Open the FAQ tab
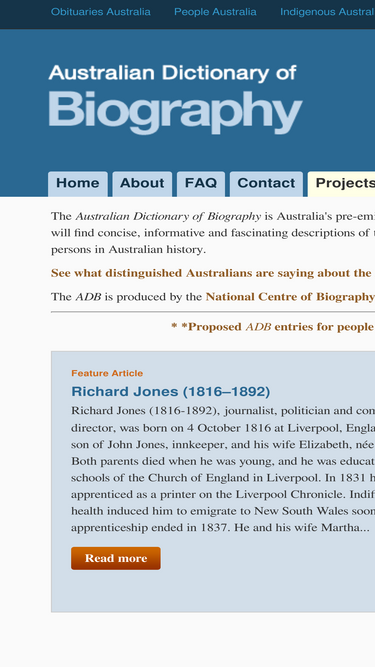This screenshot has height=667, width=375. coord(201,184)
